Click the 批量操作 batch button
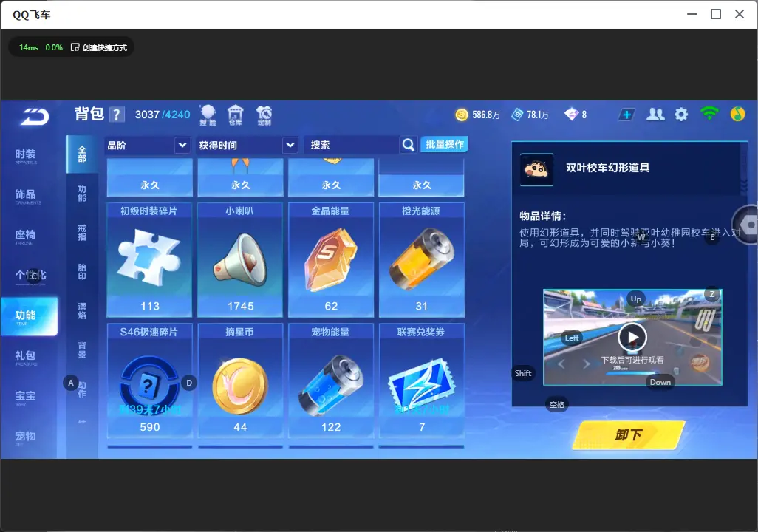 444,145
